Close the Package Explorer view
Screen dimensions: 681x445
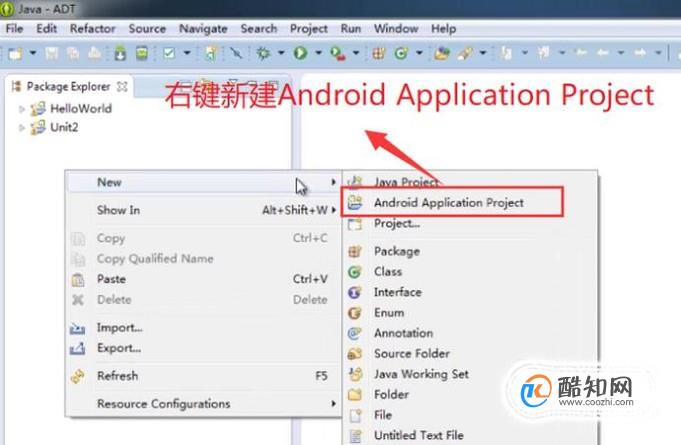pyautogui.click(x=122, y=86)
